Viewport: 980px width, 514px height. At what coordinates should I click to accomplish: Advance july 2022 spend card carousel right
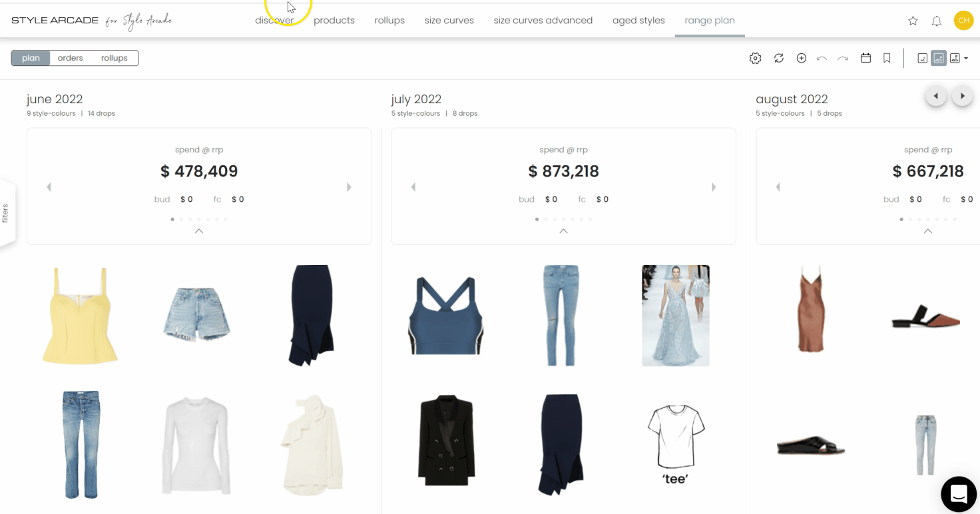pos(714,187)
